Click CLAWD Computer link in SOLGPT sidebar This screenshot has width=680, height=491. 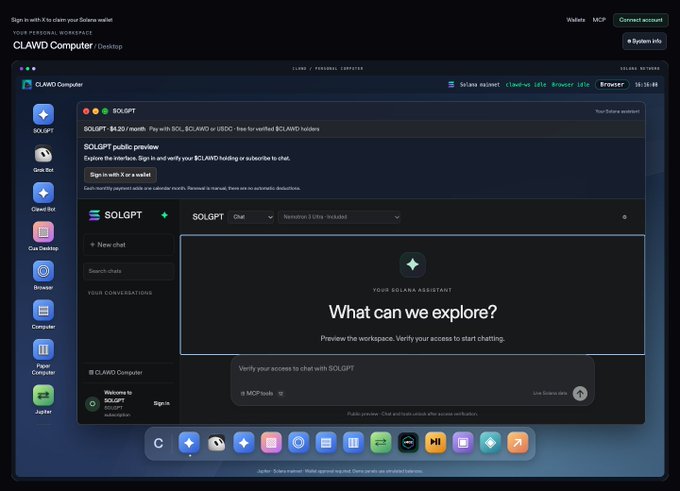coord(116,373)
